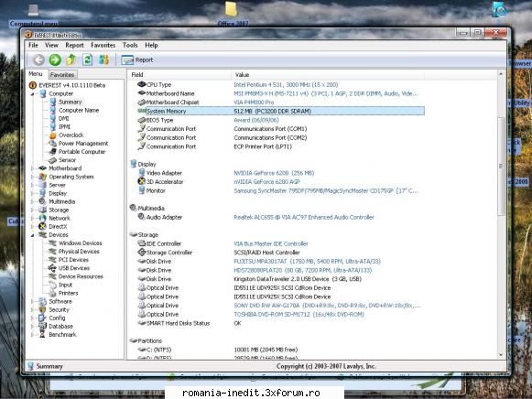Viewport: 532px width, 399px height.
Task: Collapse the Devices tree node
Action: tap(33, 235)
